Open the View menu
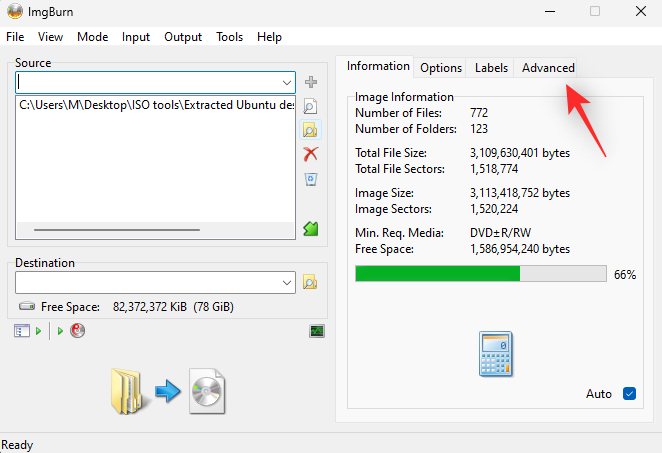Viewport: 662px width, 453px height. pos(50,37)
